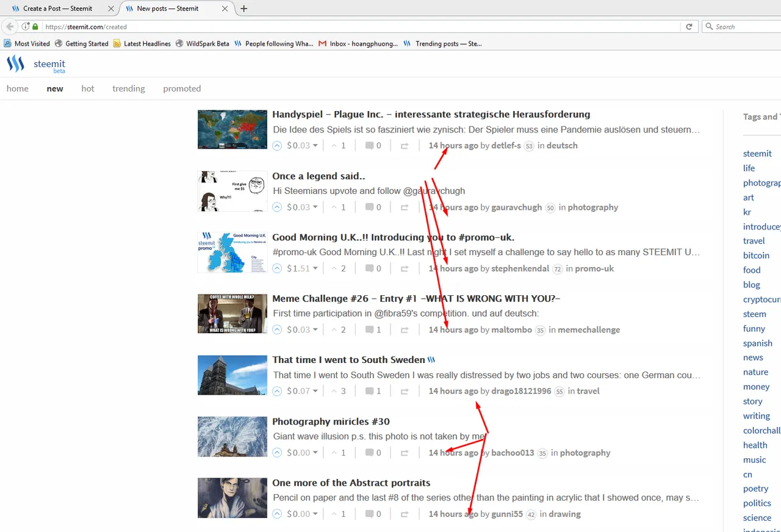Viewport: 781px width, 532px height.
Task: Select the 'poetry' tag in sidebar
Action: [755, 489]
